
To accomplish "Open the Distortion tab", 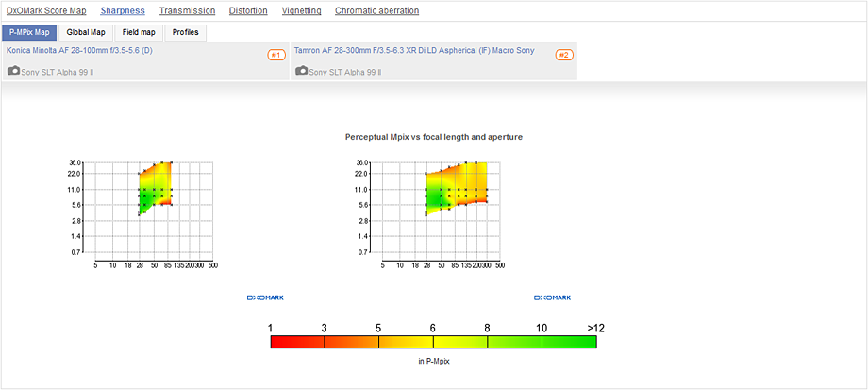I will click(248, 10).
